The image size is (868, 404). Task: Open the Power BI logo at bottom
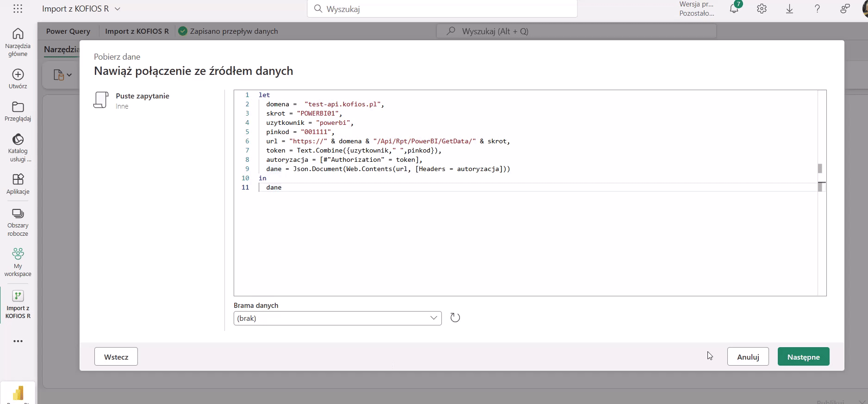pos(18,393)
